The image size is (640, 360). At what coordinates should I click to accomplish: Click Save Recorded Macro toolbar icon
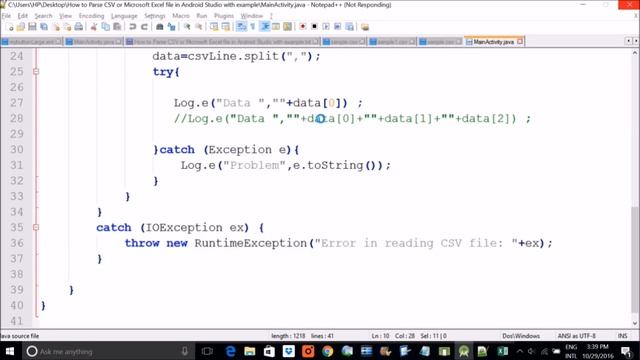pyautogui.click(x=349, y=27)
